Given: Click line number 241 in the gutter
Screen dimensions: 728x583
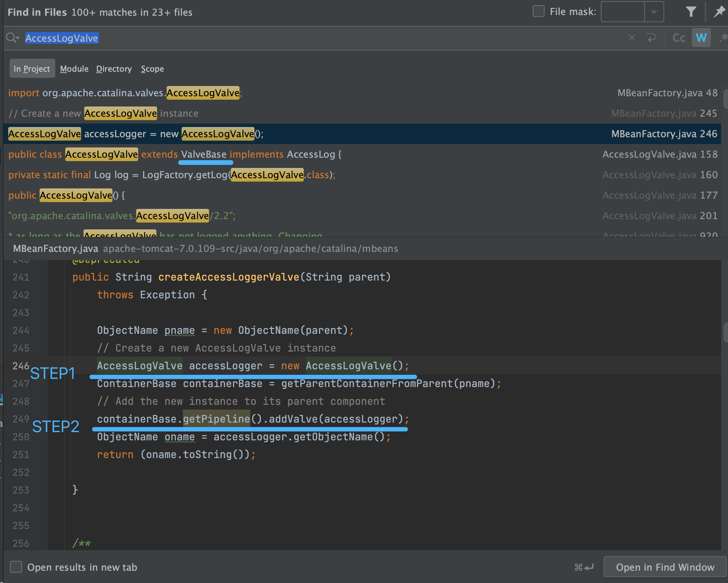Looking at the screenshot, I should [x=21, y=277].
